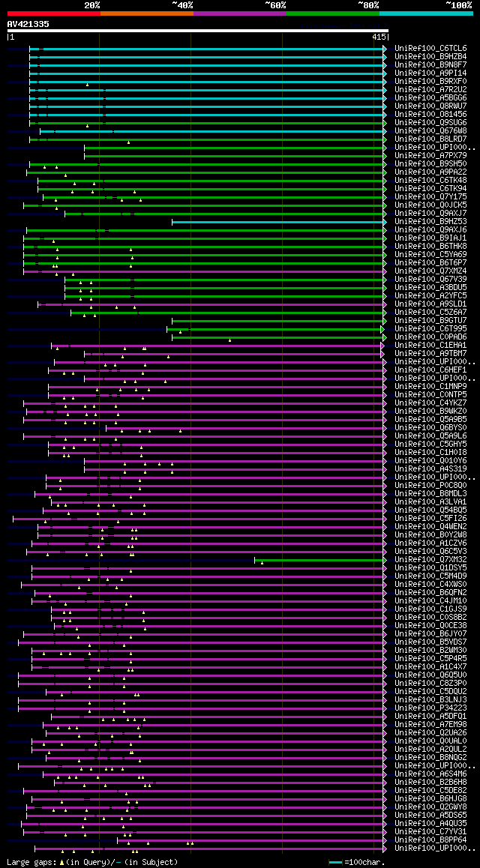Select UniRef100_Q7Y175 label
480x868 pixels.
coord(430,197)
